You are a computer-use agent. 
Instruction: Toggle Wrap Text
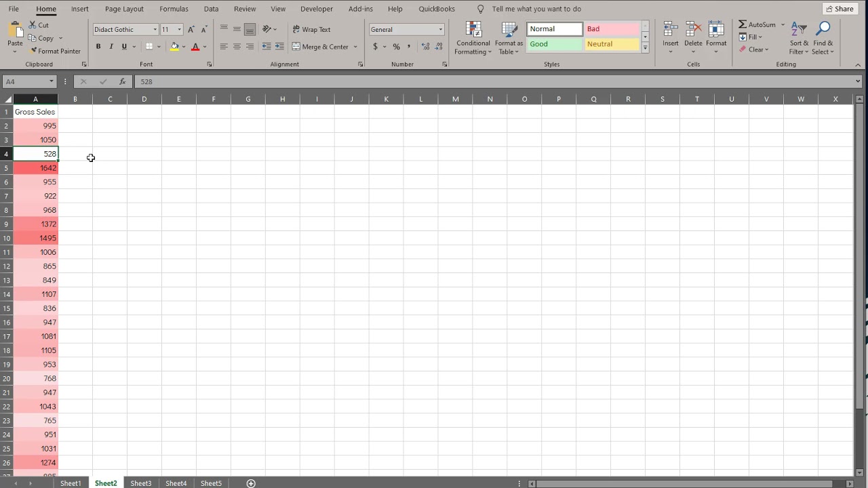pyautogui.click(x=311, y=29)
